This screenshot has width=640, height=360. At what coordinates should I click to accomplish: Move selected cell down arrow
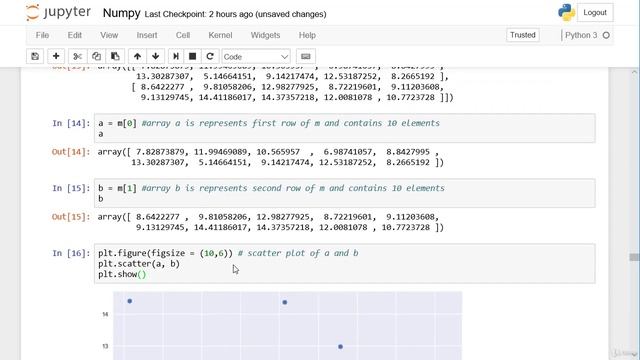(156, 56)
